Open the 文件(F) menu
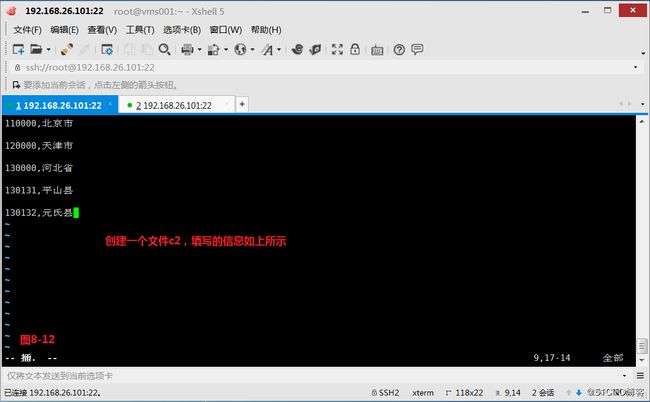This screenshot has width=650, height=402. coord(27,30)
